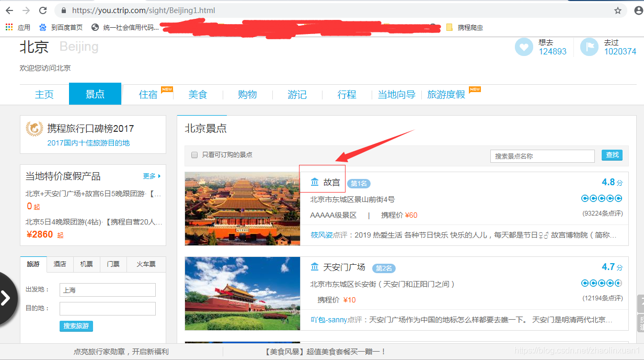This screenshot has height=360, width=644.
Task: Click the museum icon beside 天安门广场
Action: click(x=315, y=267)
